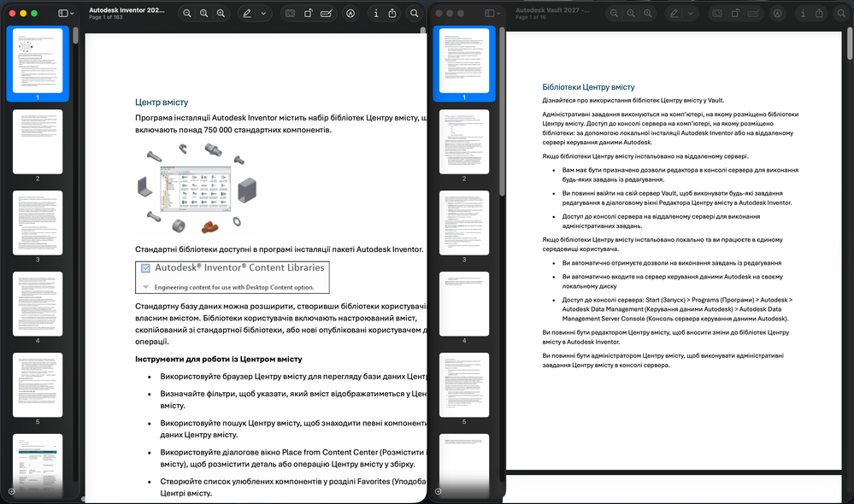Open the sidebar view menu in Inventor window
Screen dimensions: 854x504
66,14
